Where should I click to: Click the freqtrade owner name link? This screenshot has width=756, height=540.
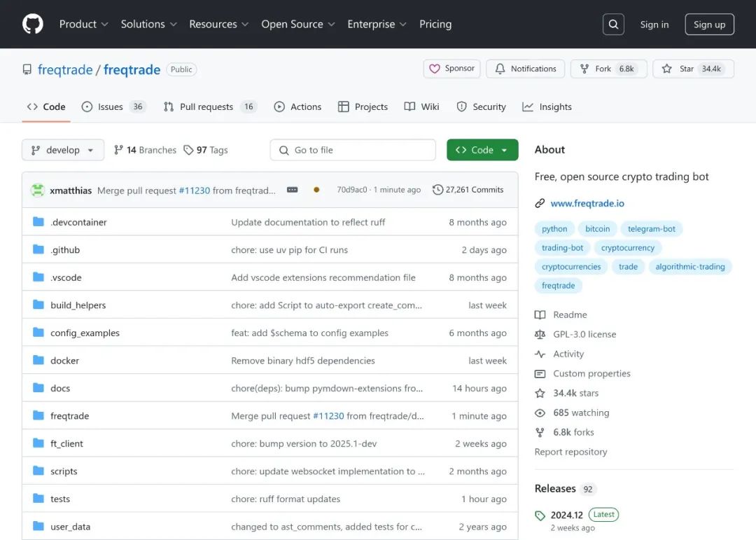[x=65, y=69]
